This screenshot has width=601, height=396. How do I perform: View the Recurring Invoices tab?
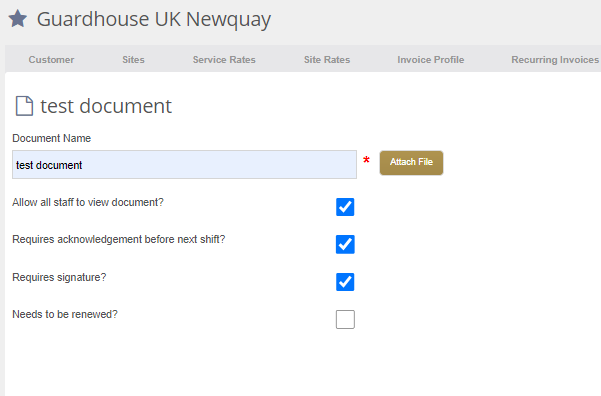point(555,60)
